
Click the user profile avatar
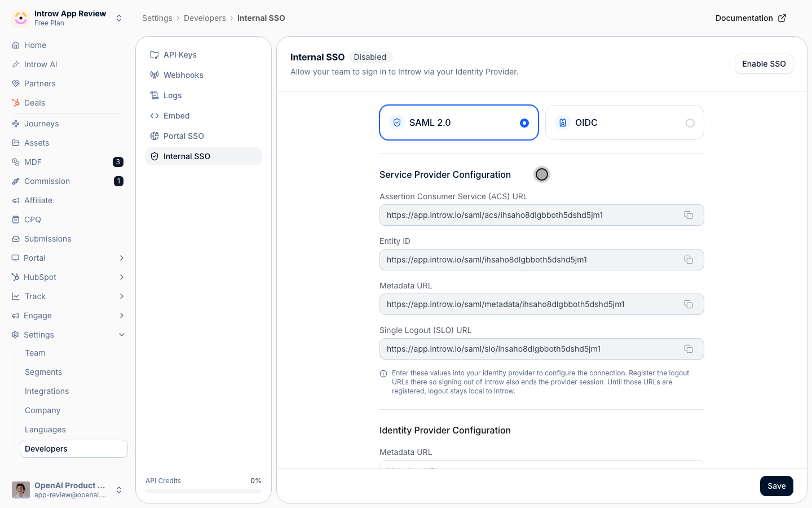[21, 490]
